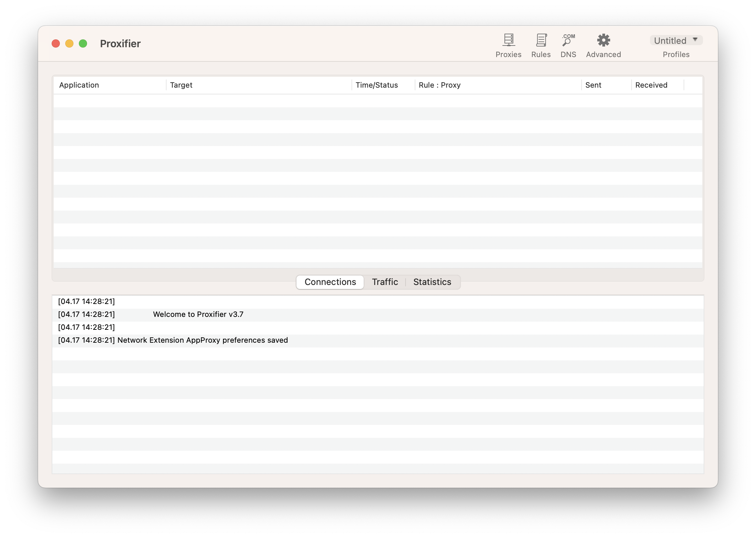Click the Rule : Proxy column header
Screen dimensions: 756x538
440,85
